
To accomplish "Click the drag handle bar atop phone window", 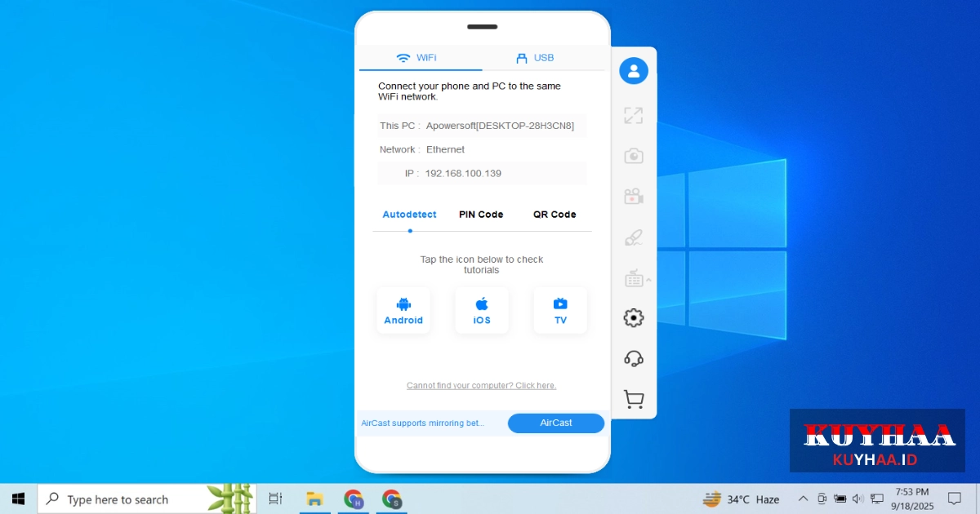I will coord(483,26).
